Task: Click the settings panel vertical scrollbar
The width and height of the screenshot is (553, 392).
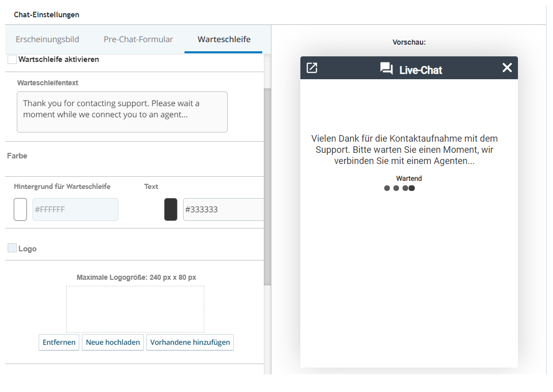Action: tap(267, 187)
